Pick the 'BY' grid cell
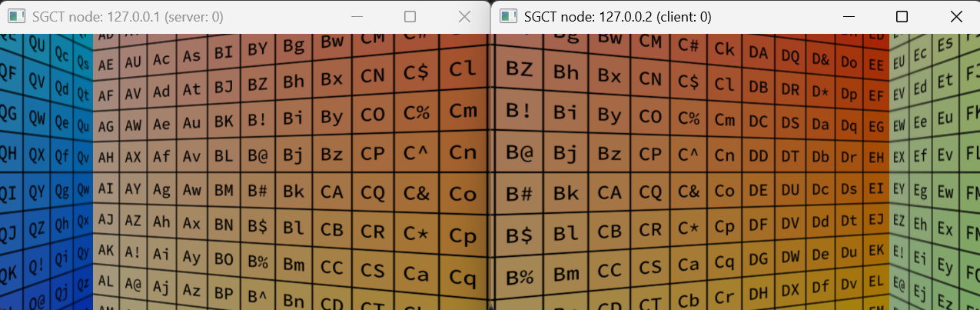Image resolution: width=980 pixels, height=310 pixels. [x=257, y=49]
